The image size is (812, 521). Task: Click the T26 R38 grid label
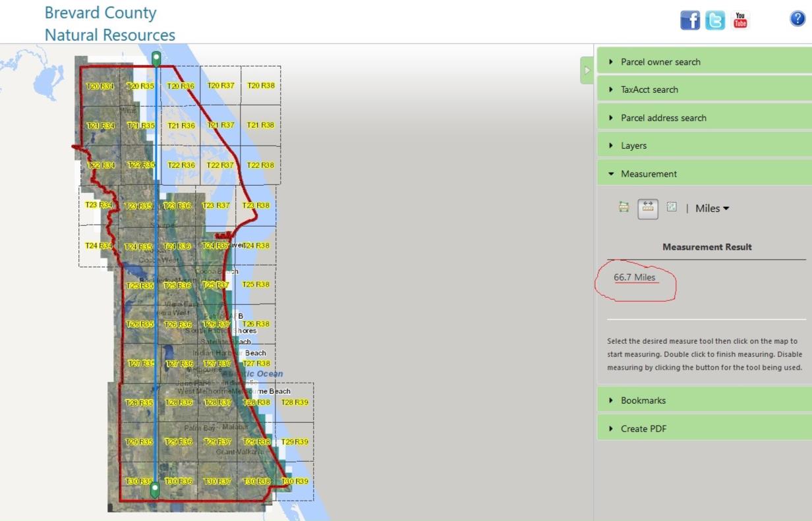256,324
